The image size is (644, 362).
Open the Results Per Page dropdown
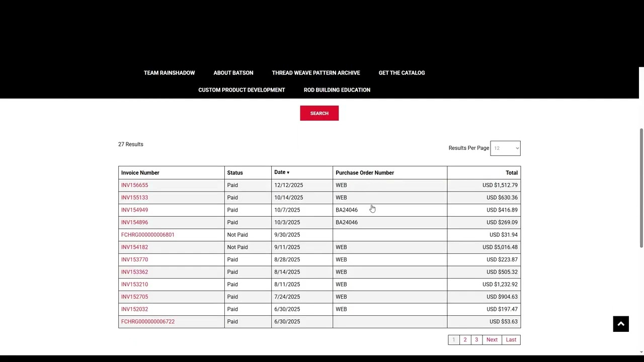pos(505,148)
